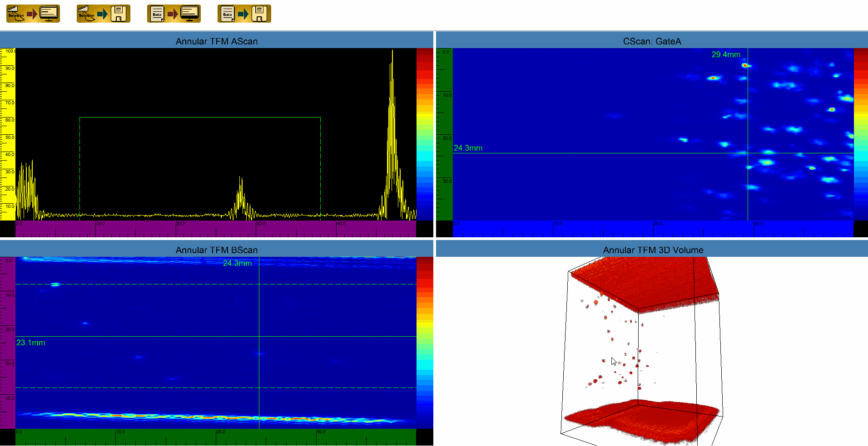868x446 pixels.
Task: Click the white horizontal cursor line in CScan
Action: point(653,153)
